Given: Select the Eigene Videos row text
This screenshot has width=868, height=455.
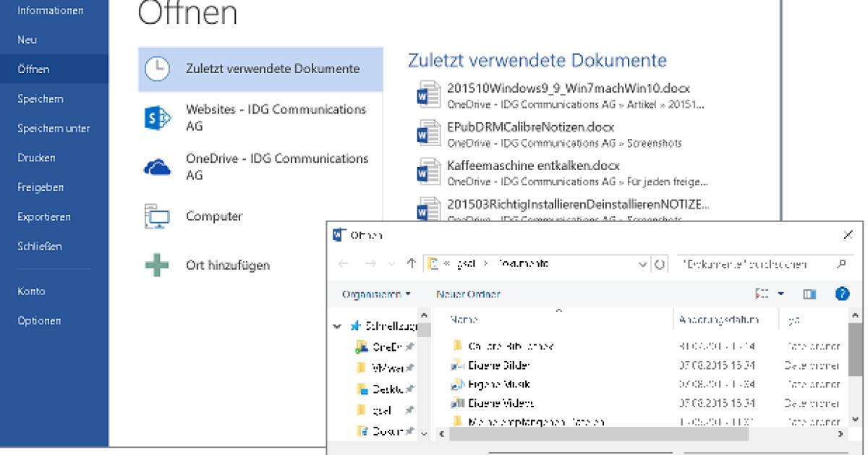Looking at the screenshot, I should [501, 403].
